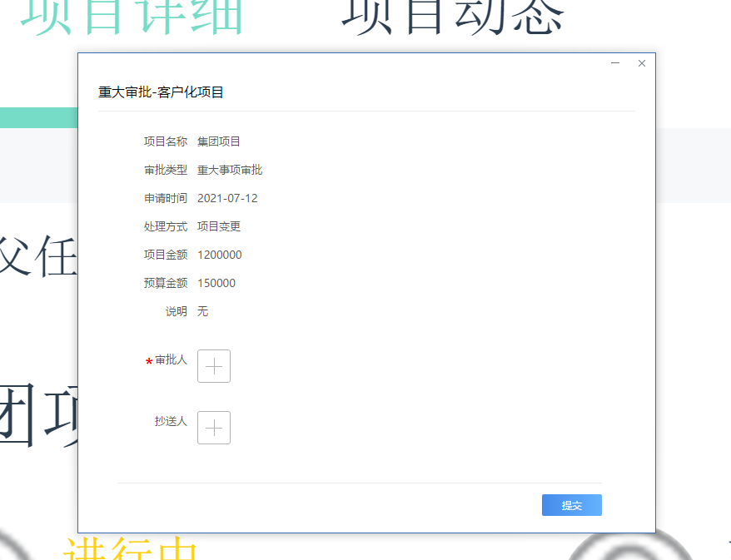Select the dialog title 重大审批-客户化项目
Viewport: 731px width, 560px height.
click(161, 92)
